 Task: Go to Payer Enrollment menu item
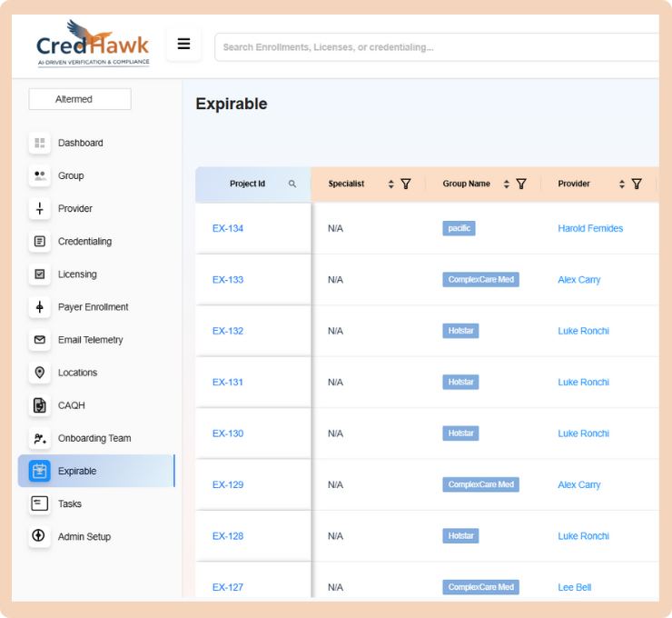(x=93, y=307)
